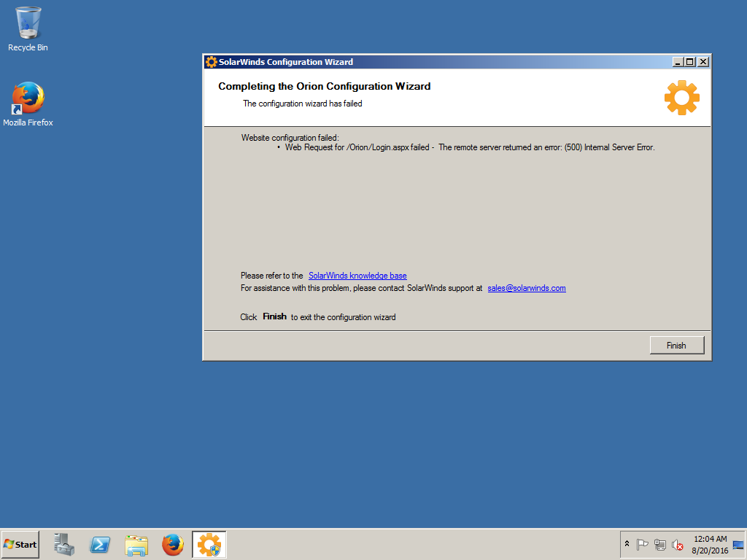This screenshot has width=747, height=560.
Task: Show hidden system tray icons
Action: [627, 544]
